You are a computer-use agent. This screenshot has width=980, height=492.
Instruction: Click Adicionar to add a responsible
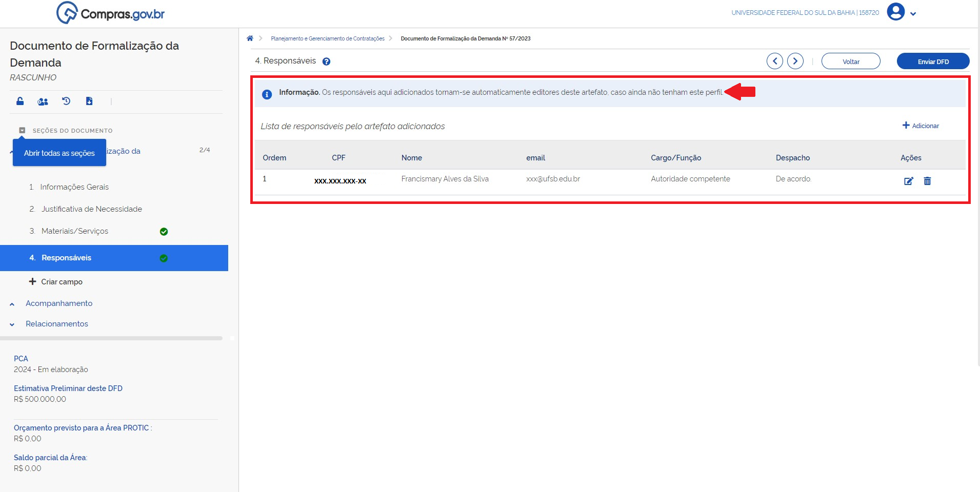coord(921,126)
